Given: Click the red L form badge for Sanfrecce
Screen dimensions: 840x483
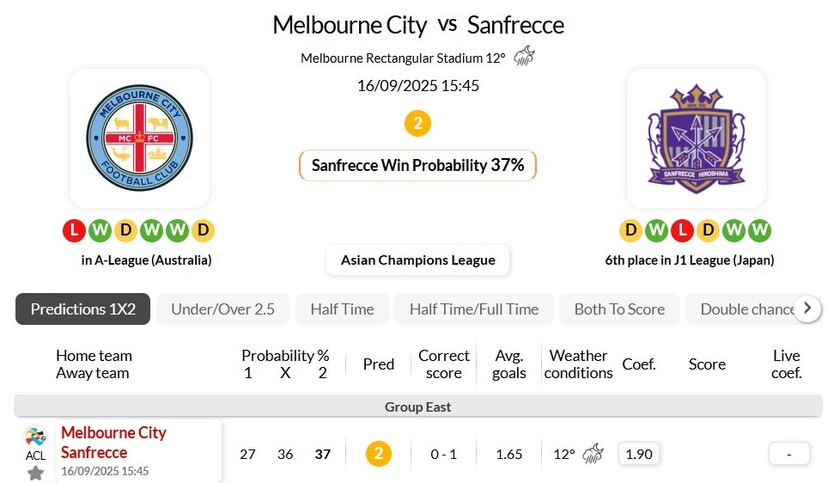Looking at the screenshot, I should pos(682,231).
